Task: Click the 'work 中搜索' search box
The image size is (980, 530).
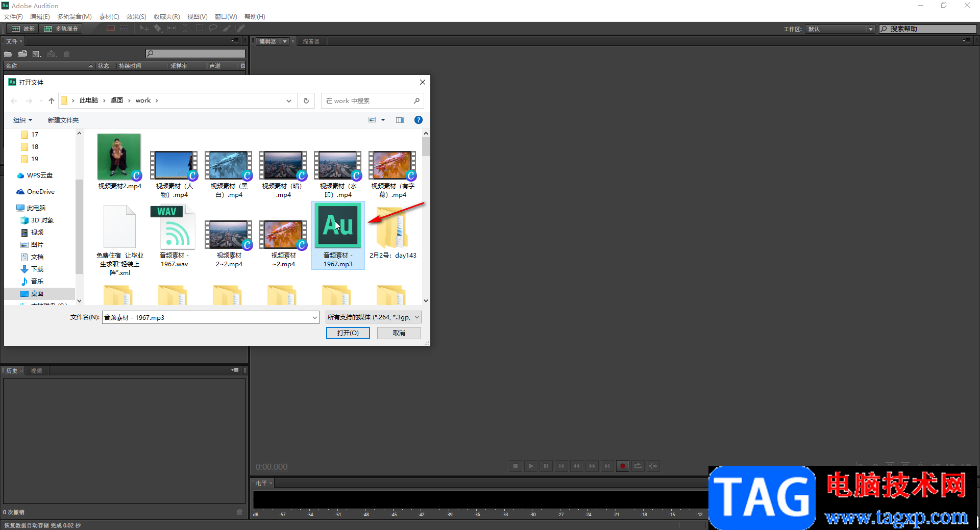Action: (373, 101)
